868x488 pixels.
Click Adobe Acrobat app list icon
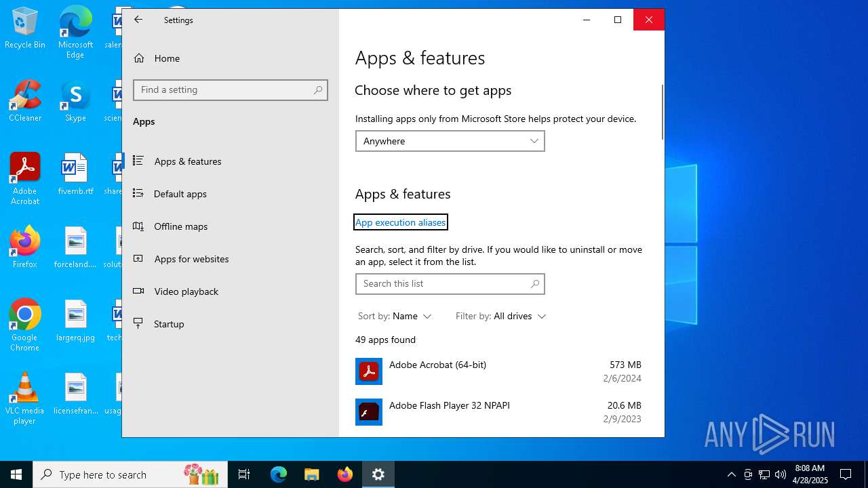[369, 371]
